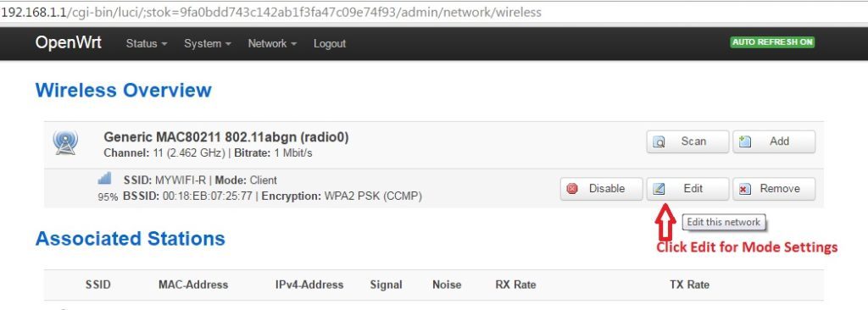
Task: Go to the OpenWrt home brand link
Action: point(68,42)
